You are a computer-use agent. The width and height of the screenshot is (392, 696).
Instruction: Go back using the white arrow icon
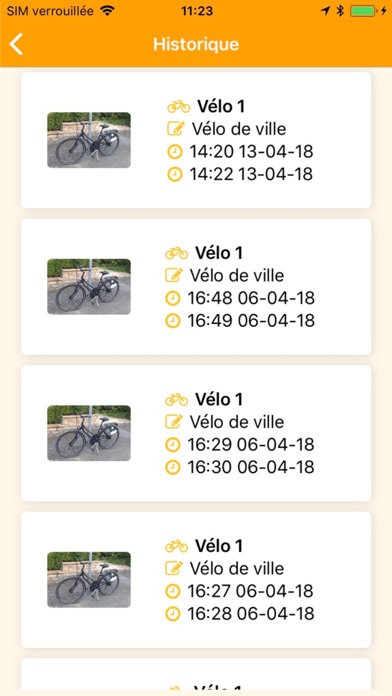pyautogui.click(x=16, y=44)
